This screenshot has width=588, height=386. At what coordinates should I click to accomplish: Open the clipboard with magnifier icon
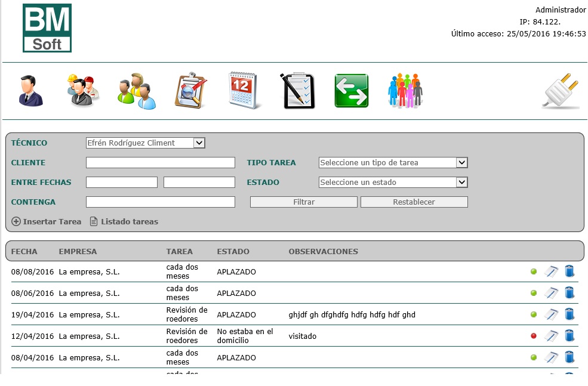(x=190, y=91)
